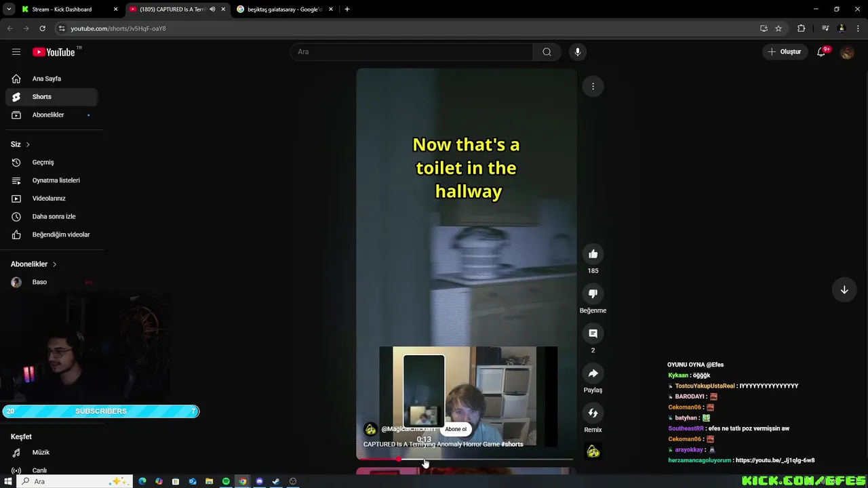Go to the YouTube logo home link
The width and height of the screenshot is (868, 488).
[54, 52]
